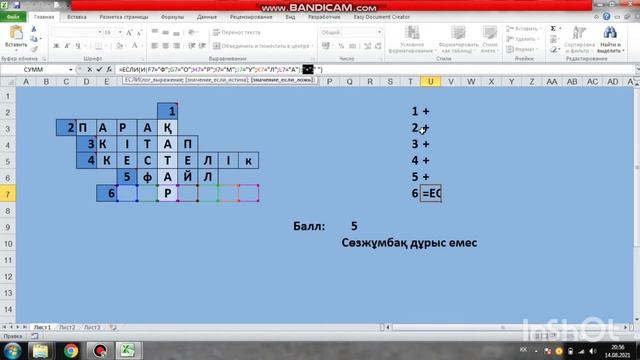Toggle align text left
This screenshot has height=360, width=640.
point(155,46)
